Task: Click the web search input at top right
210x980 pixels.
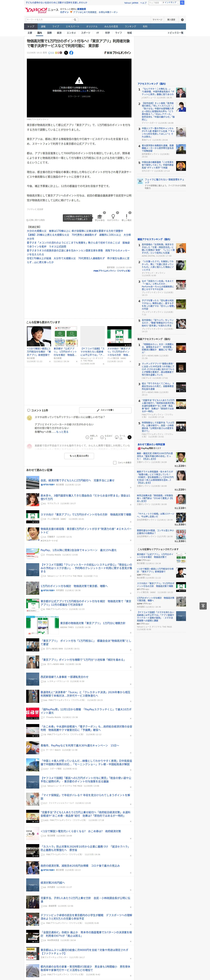Action: (155, 3)
